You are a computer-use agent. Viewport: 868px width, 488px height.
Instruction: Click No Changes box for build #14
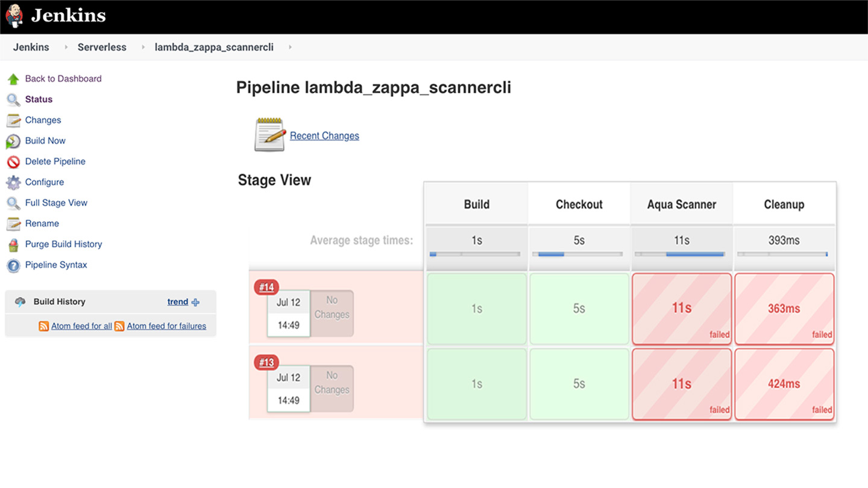tap(332, 313)
